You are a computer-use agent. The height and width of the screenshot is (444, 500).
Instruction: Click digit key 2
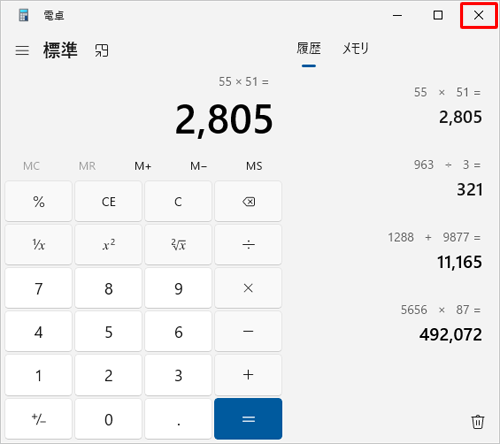[x=109, y=375]
